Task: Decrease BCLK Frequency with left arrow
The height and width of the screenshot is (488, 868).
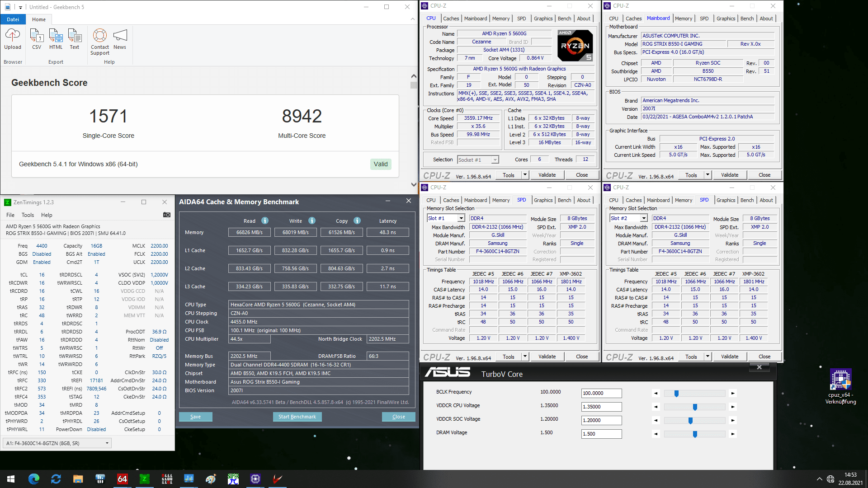Action: [656, 393]
